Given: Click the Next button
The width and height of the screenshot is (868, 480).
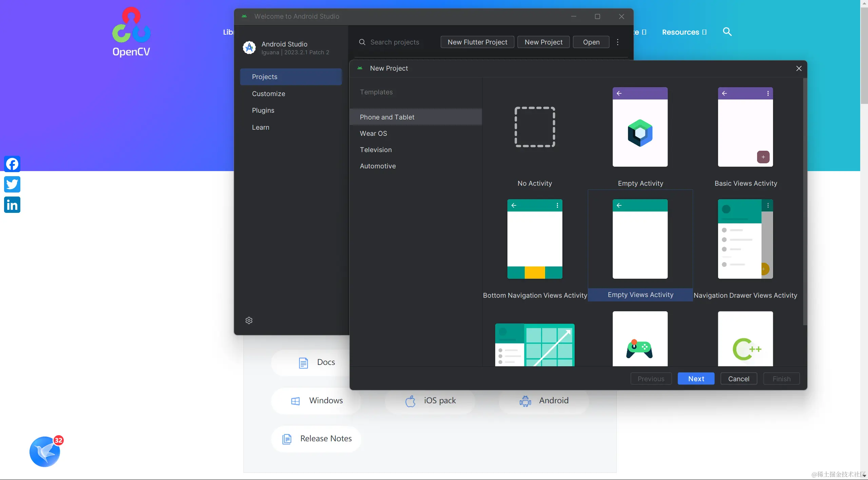Looking at the screenshot, I should (x=696, y=379).
